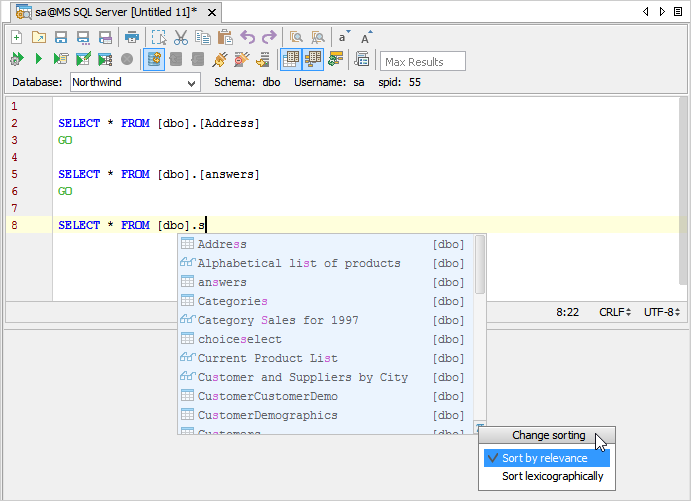Toggle the auto-commit database button

[154, 59]
